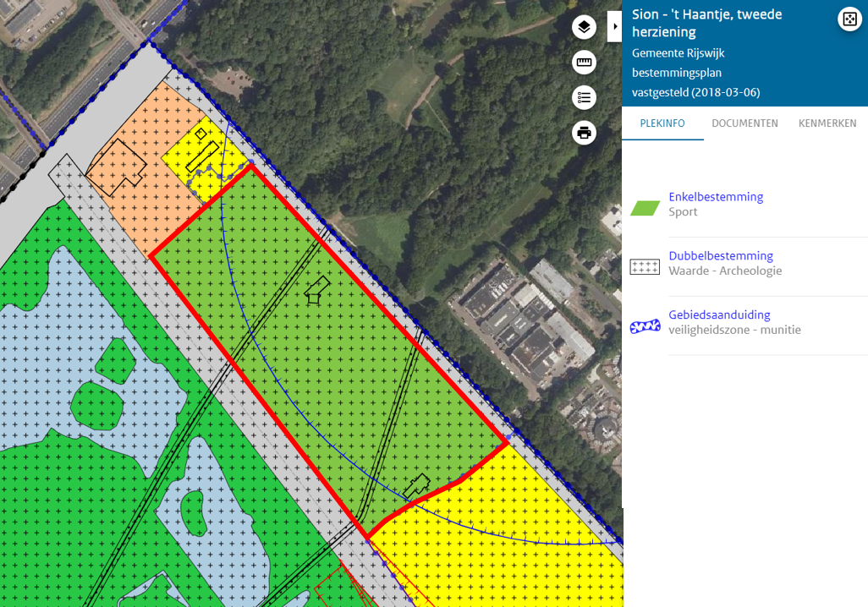Select the 'bestemmingsplan' text
The width and height of the screenshot is (868, 607).
(677, 73)
